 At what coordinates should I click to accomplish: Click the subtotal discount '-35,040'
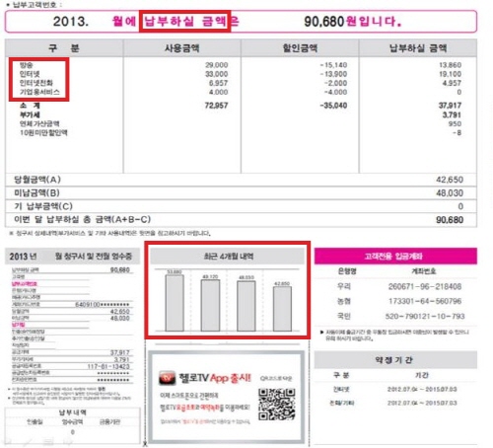pos(333,106)
